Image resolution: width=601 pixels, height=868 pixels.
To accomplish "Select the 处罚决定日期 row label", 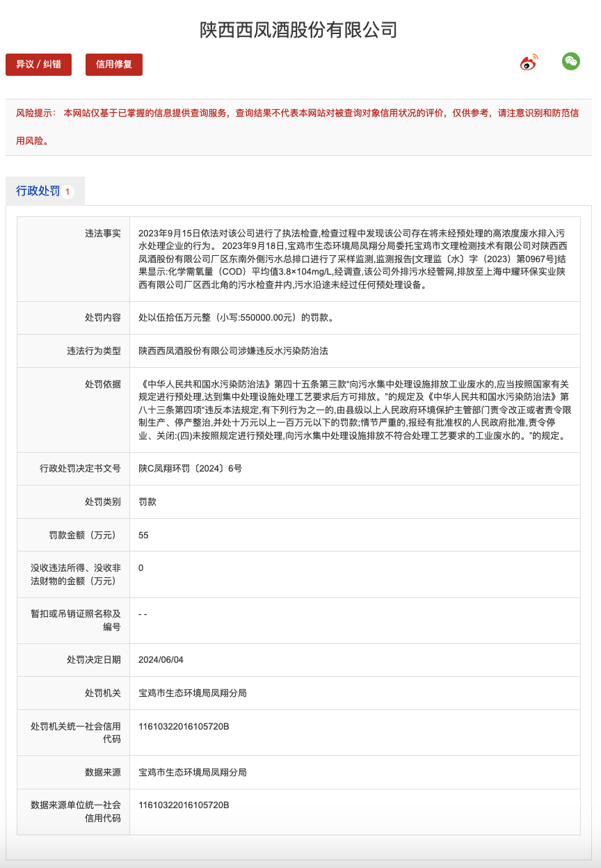I will coord(94,660).
